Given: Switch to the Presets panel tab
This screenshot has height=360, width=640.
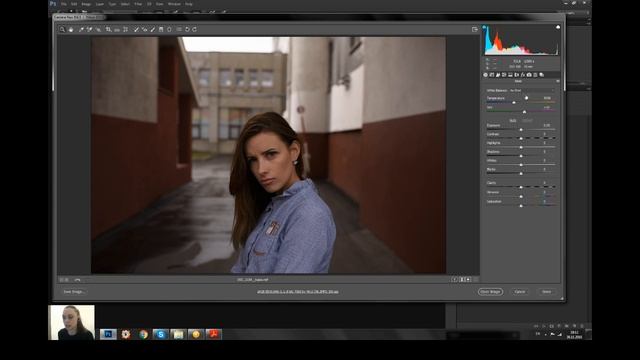Looking at the screenshot, I should 535,75.
